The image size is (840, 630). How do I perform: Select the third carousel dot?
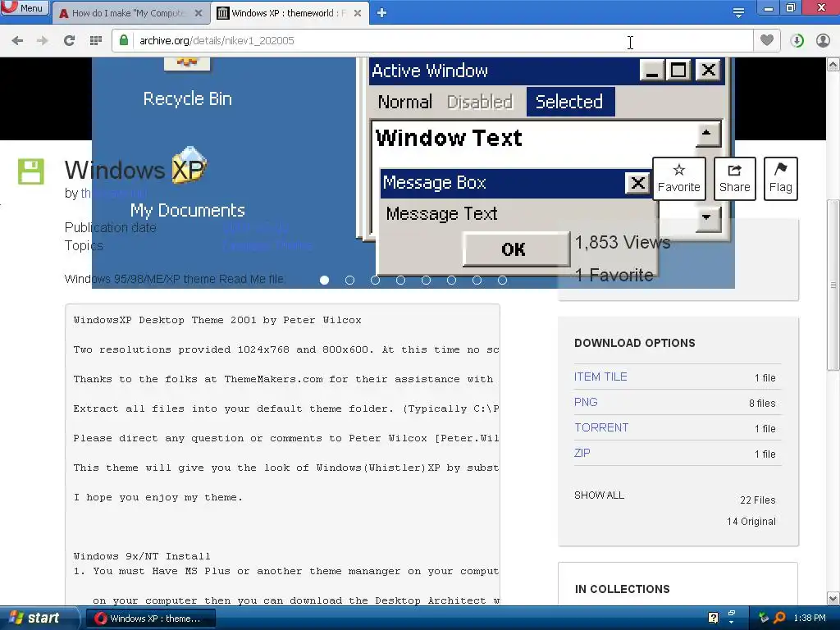point(375,281)
